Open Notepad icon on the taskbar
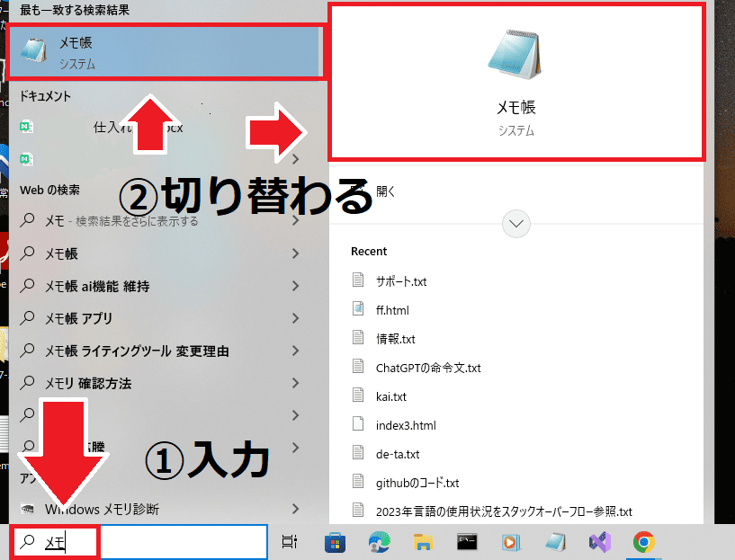 [x=555, y=542]
